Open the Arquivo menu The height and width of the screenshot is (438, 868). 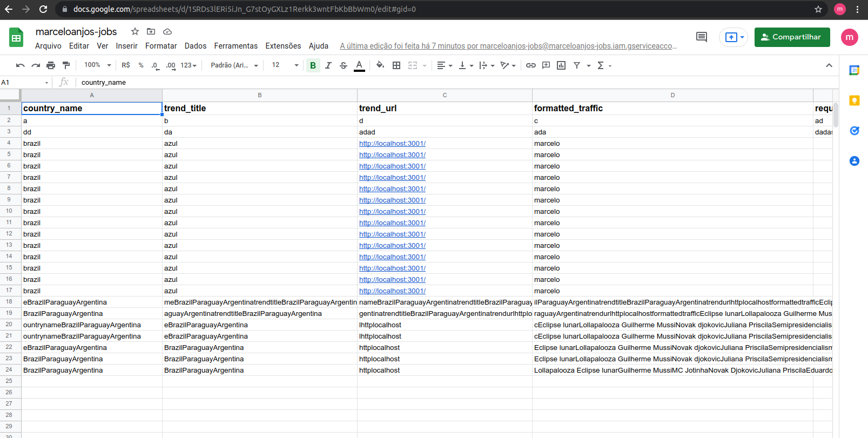pyautogui.click(x=48, y=46)
